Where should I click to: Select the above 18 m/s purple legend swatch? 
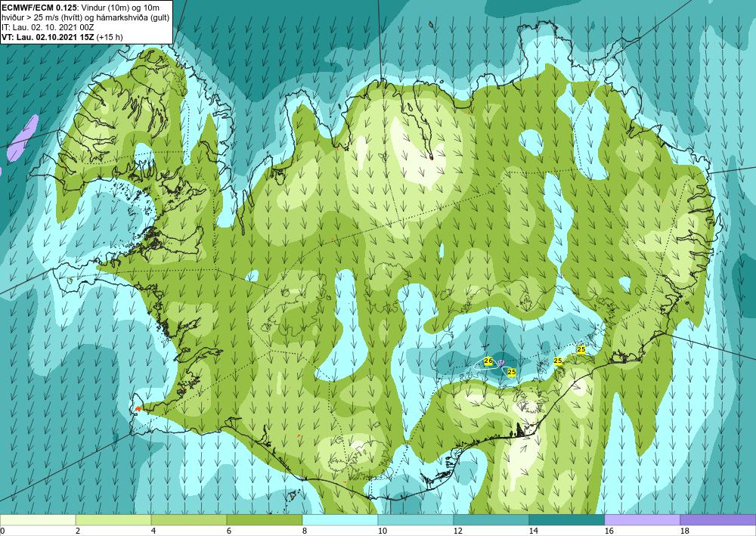(x=718, y=519)
